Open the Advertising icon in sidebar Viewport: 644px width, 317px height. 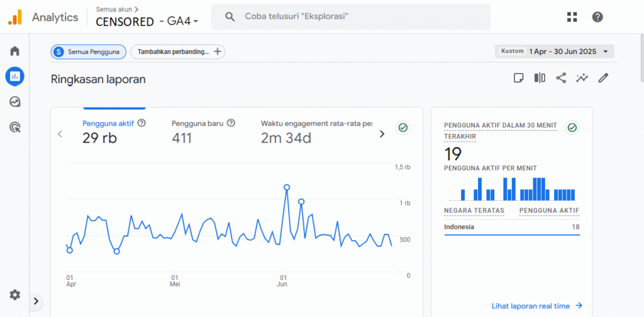[14, 127]
